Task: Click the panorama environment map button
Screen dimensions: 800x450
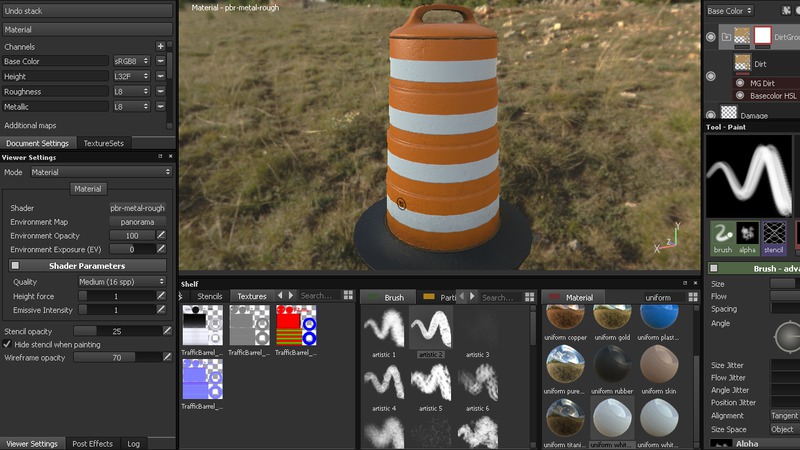Action: 137,222
